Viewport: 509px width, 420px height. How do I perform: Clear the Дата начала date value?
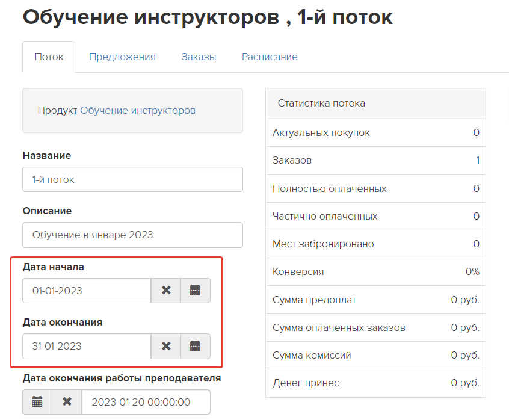166,291
